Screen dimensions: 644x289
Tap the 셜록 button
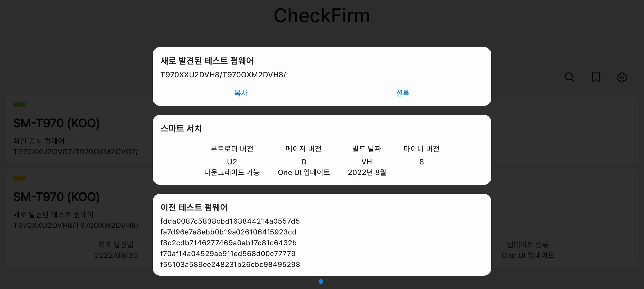tap(402, 93)
